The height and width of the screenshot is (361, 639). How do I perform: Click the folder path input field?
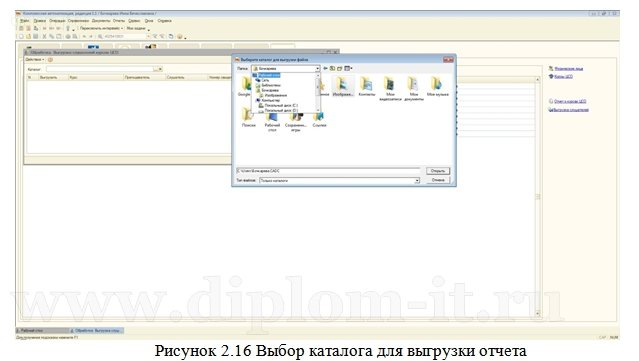[x=328, y=171]
